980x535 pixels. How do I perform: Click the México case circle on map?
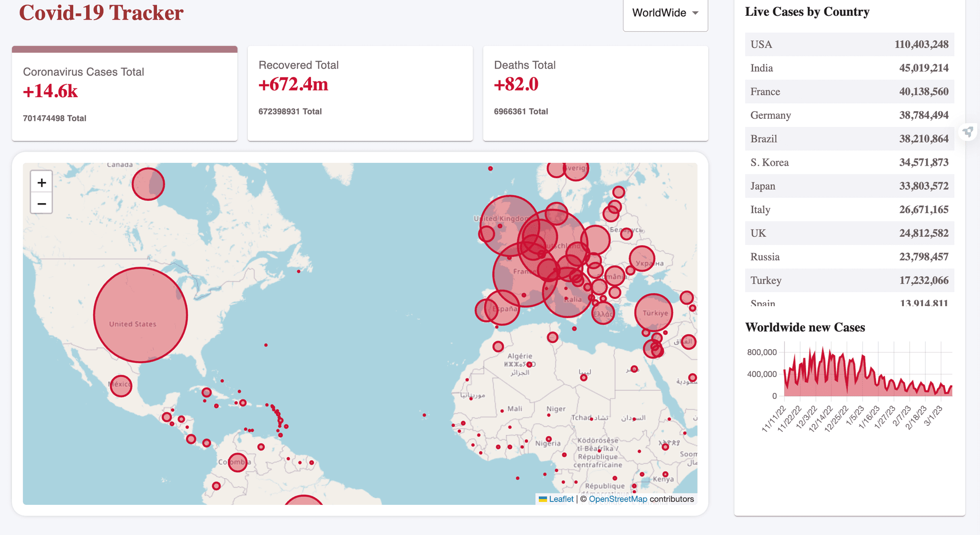pos(121,385)
